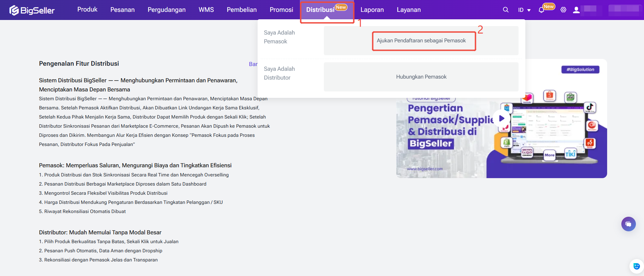This screenshot has width=644, height=276.
Task: Select the Pergudangan menu item
Action: point(166,10)
